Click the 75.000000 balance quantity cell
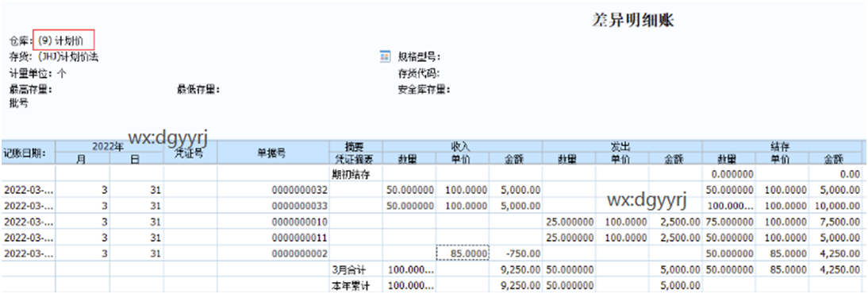This screenshot has width=868, height=294. click(729, 222)
